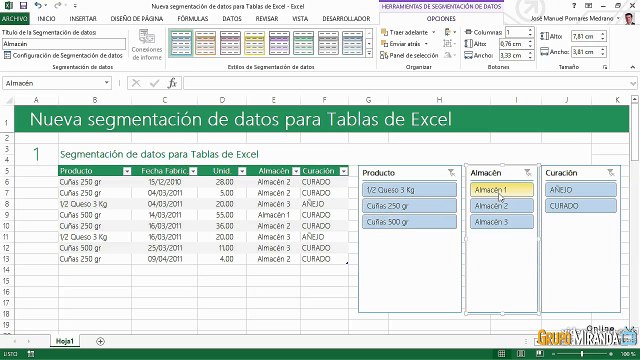640x360 pixels.
Task: Toggle Cuñas 250 gr slicer item
Action: 409,206
